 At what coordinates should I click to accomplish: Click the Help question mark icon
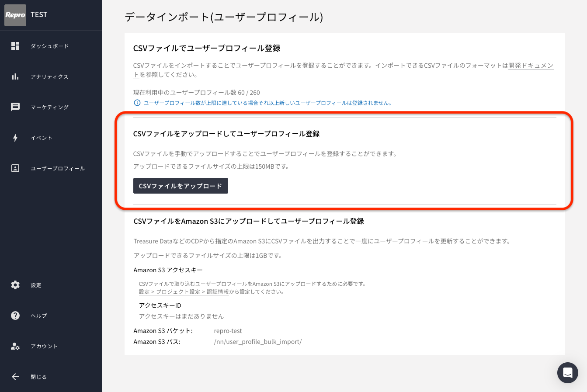pyautogui.click(x=15, y=316)
